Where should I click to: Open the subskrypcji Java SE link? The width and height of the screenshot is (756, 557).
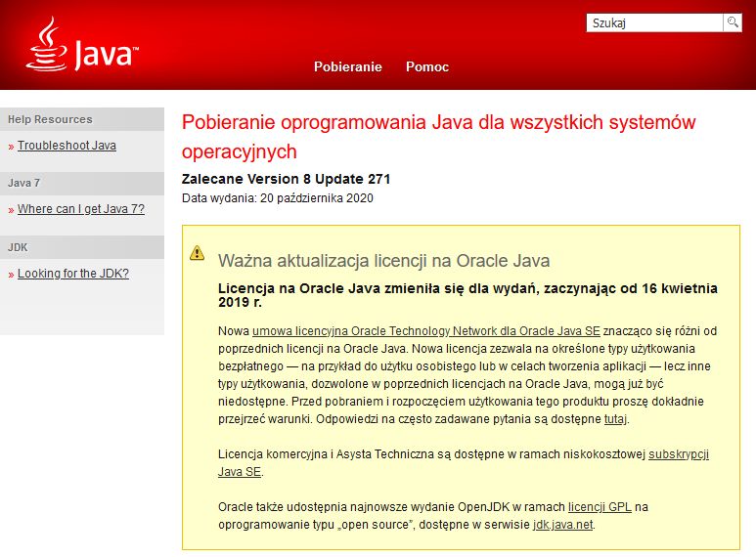click(x=679, y=453)
